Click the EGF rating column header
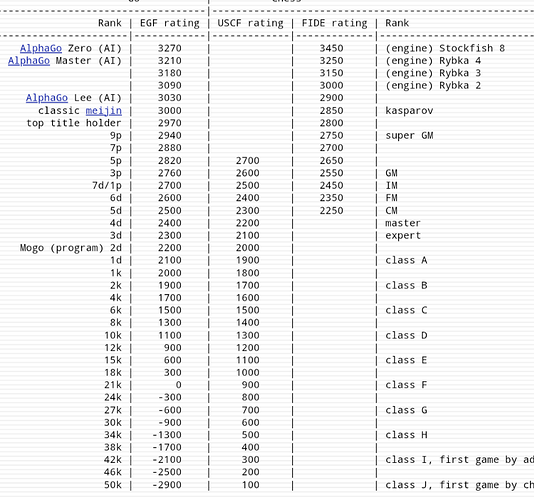534x500 pixels. pyautogui.click(x=170, y=23)
